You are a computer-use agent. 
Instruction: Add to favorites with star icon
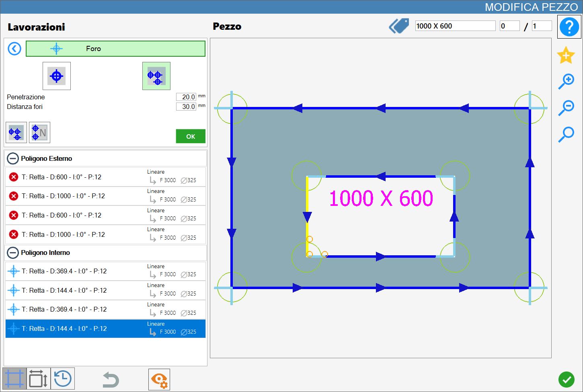(566, 55)
